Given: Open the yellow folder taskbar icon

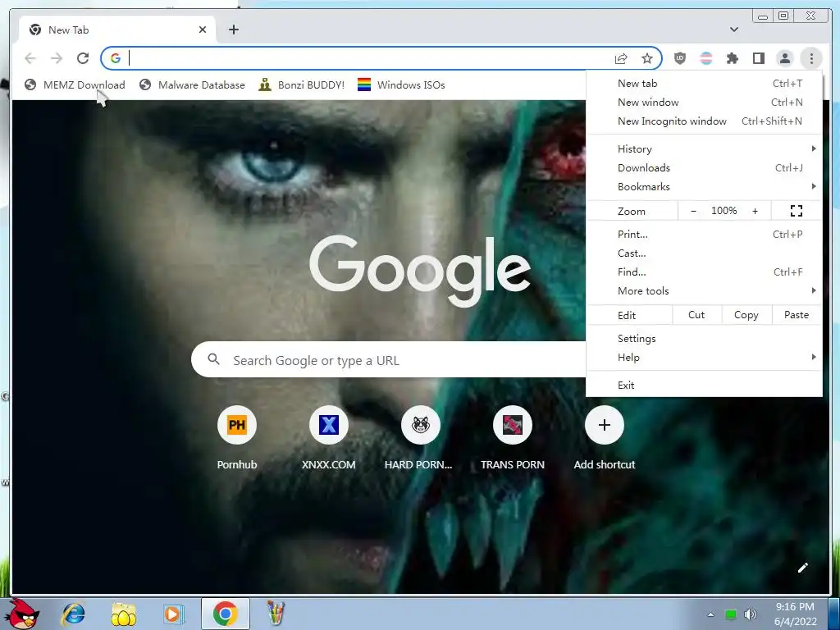Looking at the screenshot, I should click(x=123, y=614).
